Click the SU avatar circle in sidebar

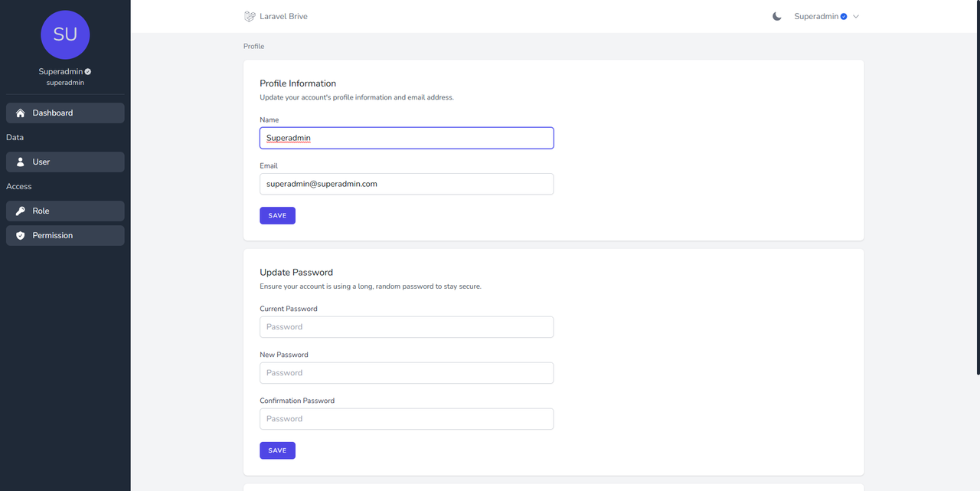click(65, 34)
